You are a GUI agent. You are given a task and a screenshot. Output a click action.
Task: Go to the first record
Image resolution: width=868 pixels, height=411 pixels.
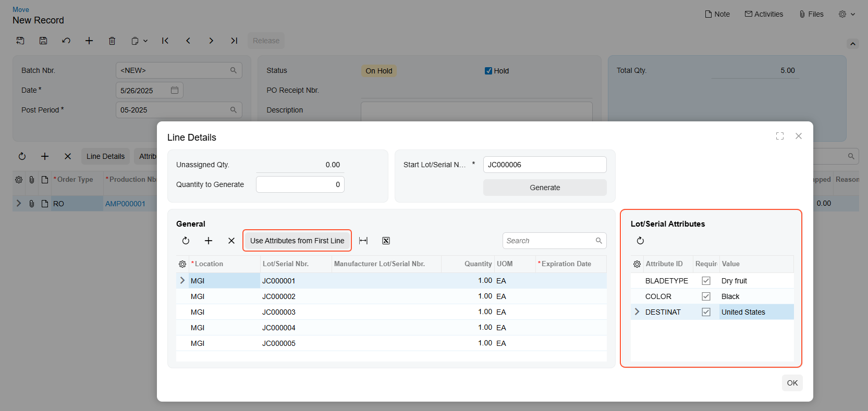[x=165, y=41]
